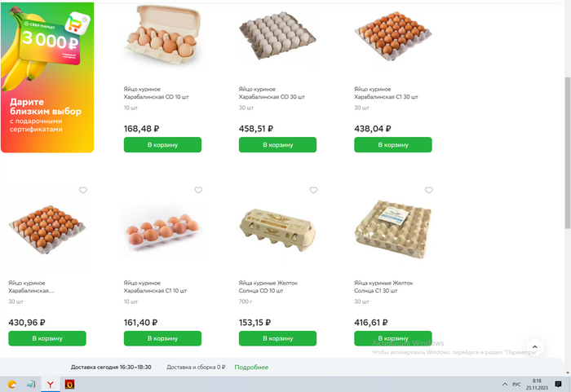Screen dimensions: 571x392
Task: Click the vertical page scrollbar thumb
Action: tap(568, 153)
